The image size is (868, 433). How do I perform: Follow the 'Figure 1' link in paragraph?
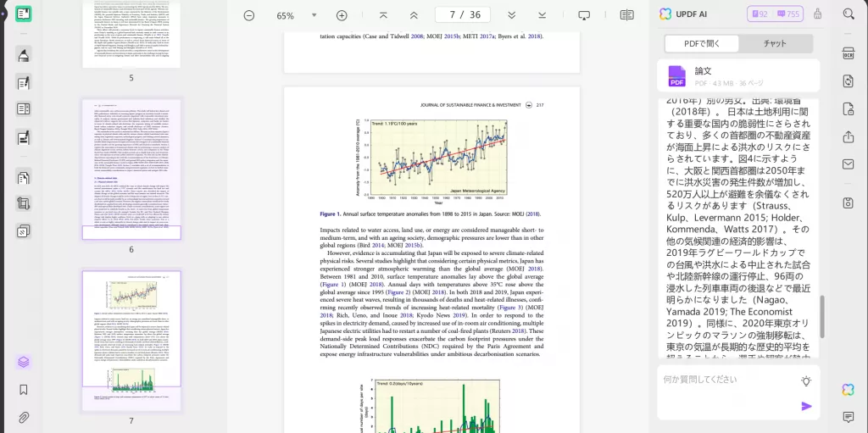click(x=332, y=284)
